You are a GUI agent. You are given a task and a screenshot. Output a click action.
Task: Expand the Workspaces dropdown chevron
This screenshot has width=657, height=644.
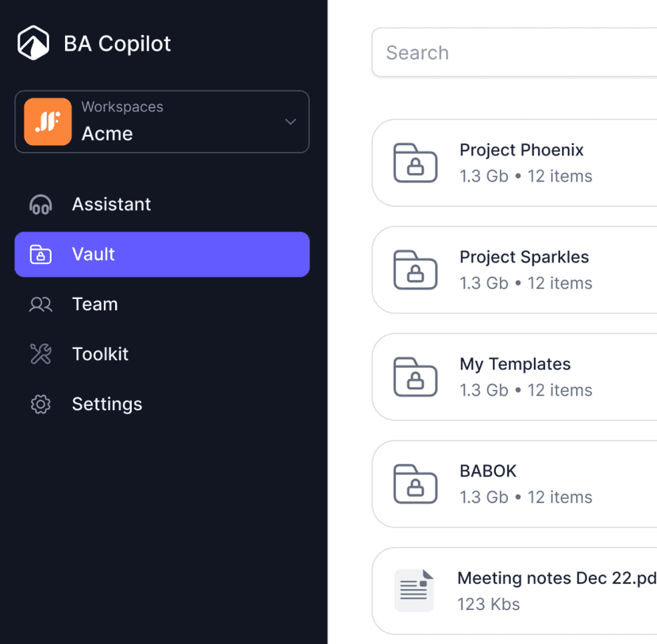point(290,122)
